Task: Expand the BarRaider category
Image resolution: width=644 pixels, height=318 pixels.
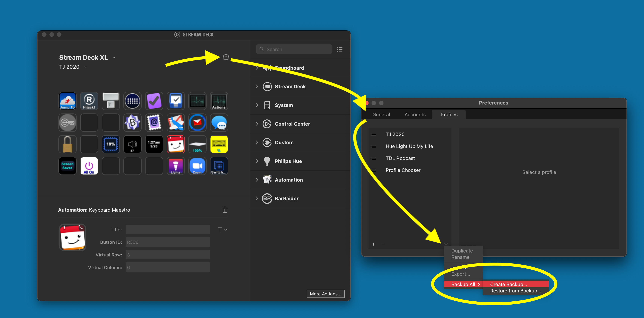Action: pos(257,199)
